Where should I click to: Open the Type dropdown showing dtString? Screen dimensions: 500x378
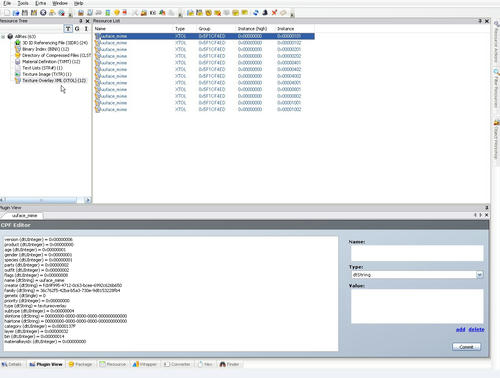417,275
